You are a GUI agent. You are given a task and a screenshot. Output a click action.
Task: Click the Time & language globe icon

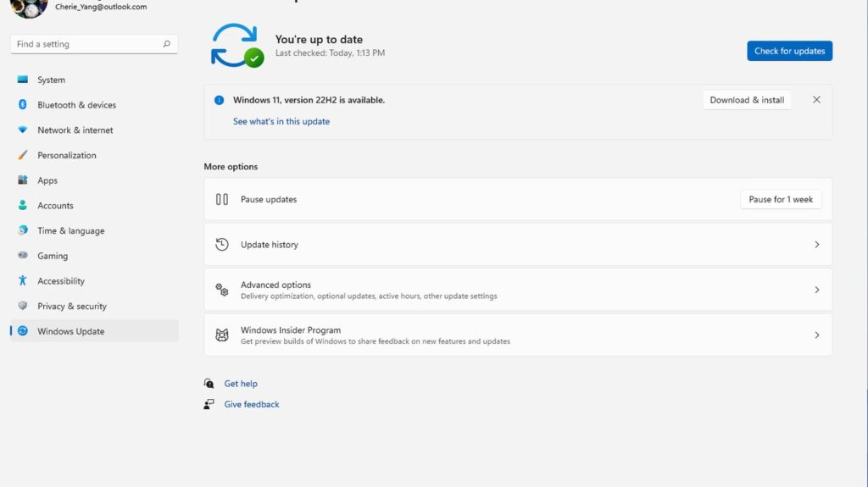pos(23,230)
